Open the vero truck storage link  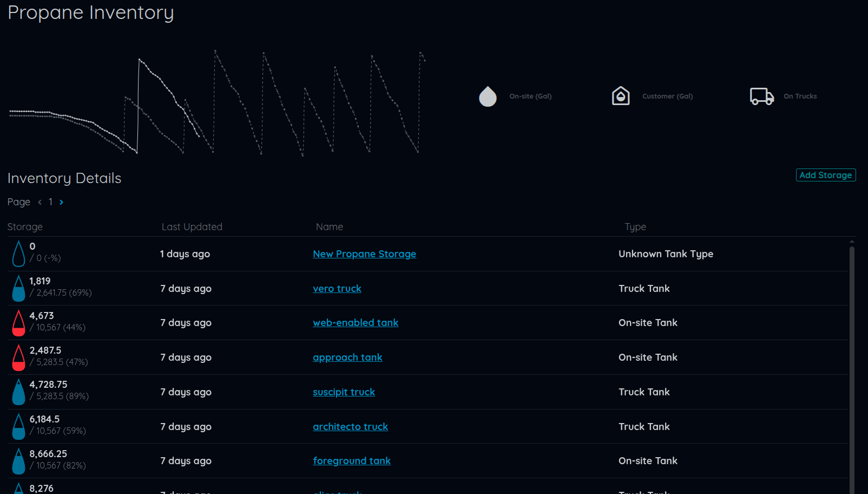coord(337,289)
